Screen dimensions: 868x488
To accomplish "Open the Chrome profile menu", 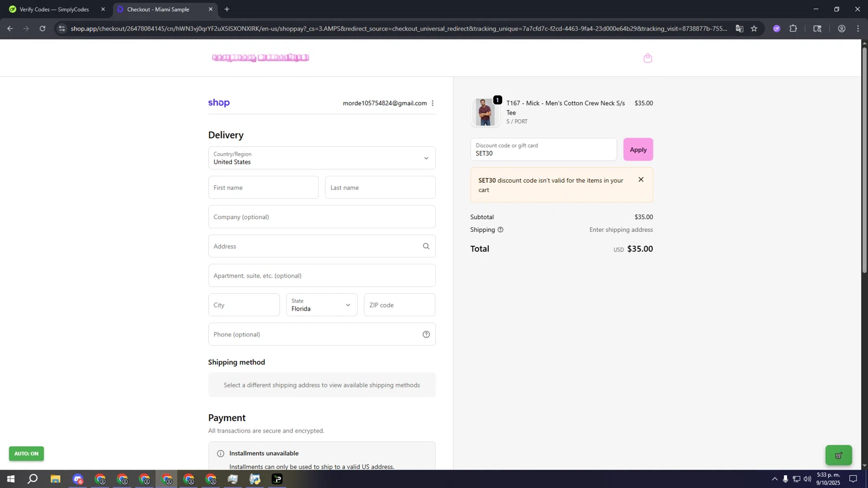I will point(841,28).
